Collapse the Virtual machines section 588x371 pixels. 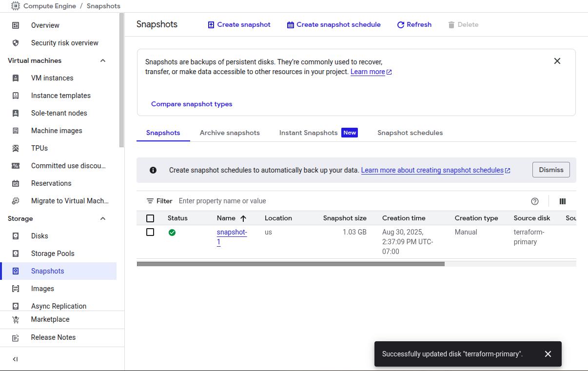click(x=103, y=60)
